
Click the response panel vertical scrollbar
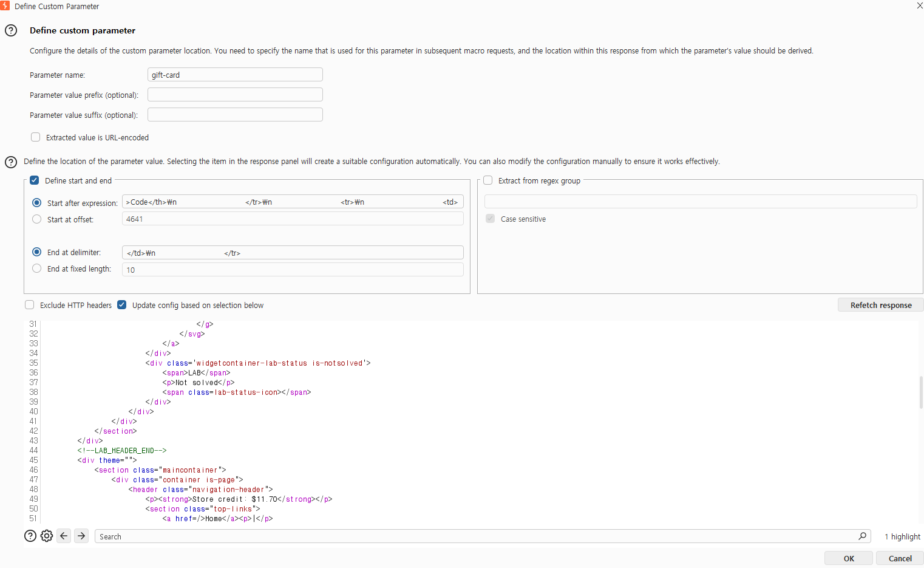[x=921, y=392]
